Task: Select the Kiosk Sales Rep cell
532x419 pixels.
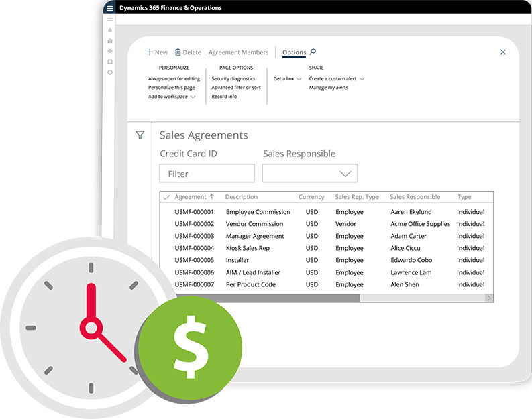Action: [248, 248]
